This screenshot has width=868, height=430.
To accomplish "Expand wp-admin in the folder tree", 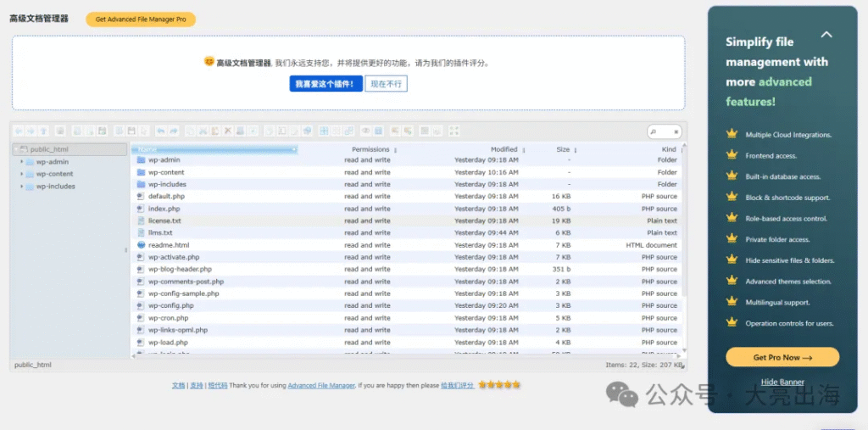I will pyautogui.click(x=21, y=162).
